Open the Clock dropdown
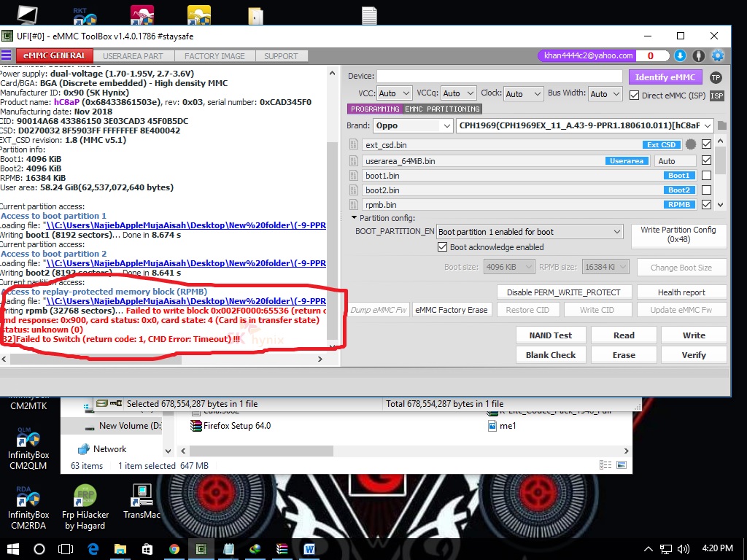This screenshot has height=560, width=747. click(523, 93)
